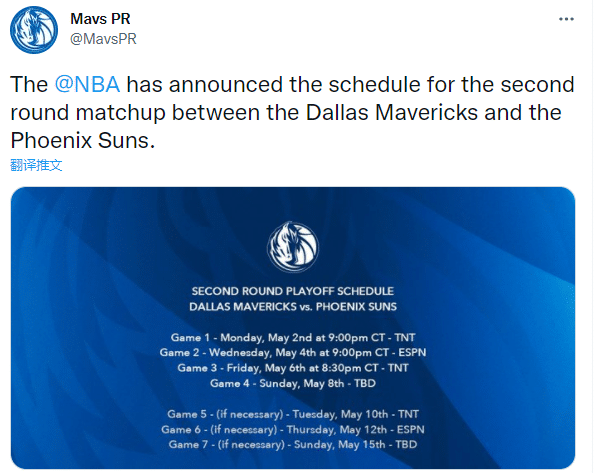Click the Dallas Mavericks vs. Phoenix Suns line in image

tap(293, 307)
